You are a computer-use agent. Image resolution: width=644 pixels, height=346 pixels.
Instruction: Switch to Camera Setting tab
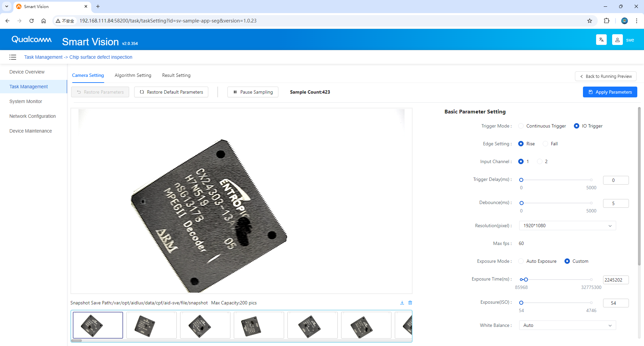[x=88, y=75]
